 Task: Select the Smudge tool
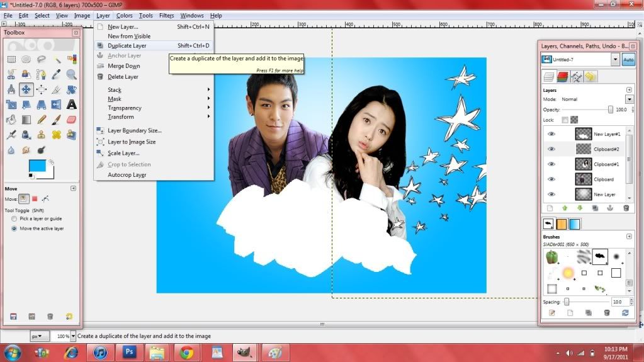26,150
